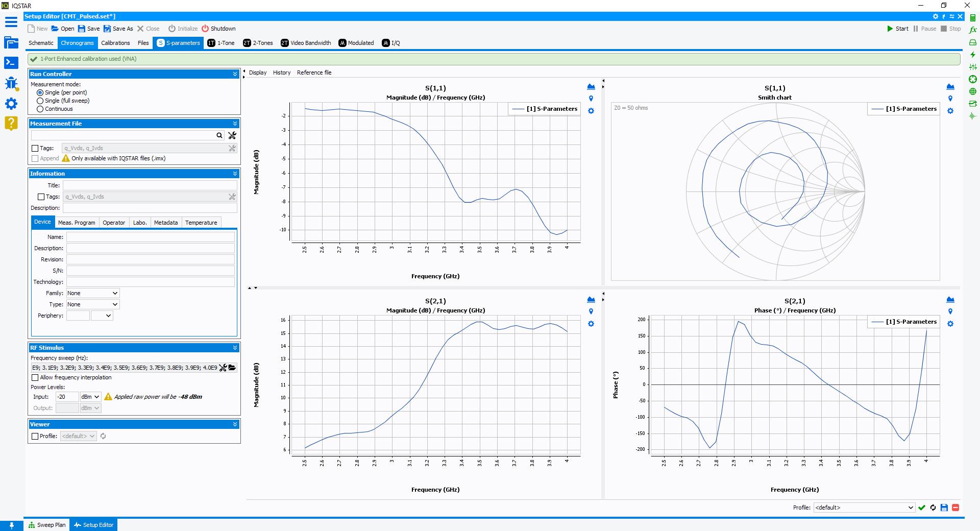The image size is (980, 531).
Task: Click the Title input field
Action: 150,185
